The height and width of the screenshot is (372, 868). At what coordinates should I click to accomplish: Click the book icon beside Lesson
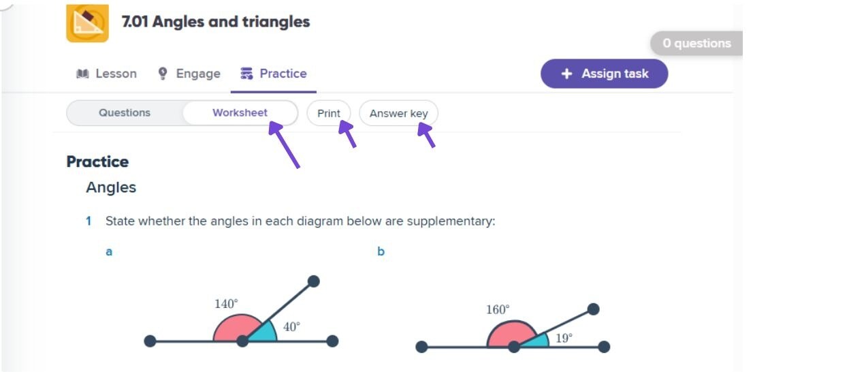click(x=83, y=74)
